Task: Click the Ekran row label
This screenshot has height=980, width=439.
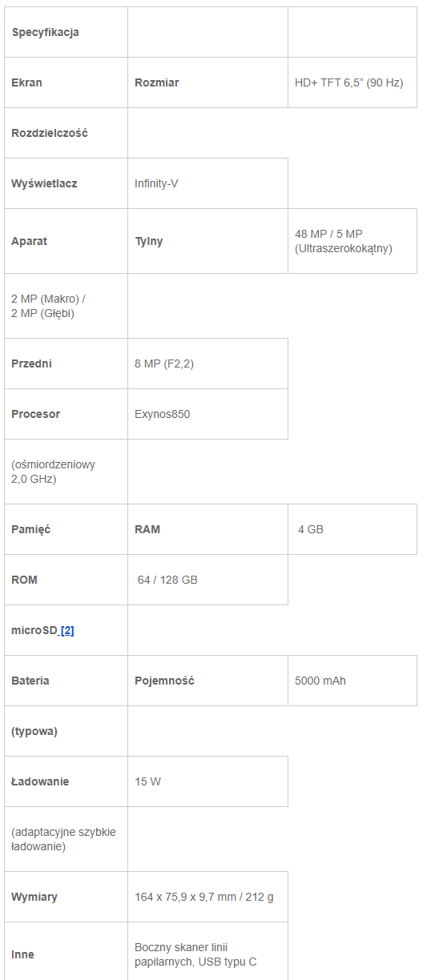Action: pos(27,82)
